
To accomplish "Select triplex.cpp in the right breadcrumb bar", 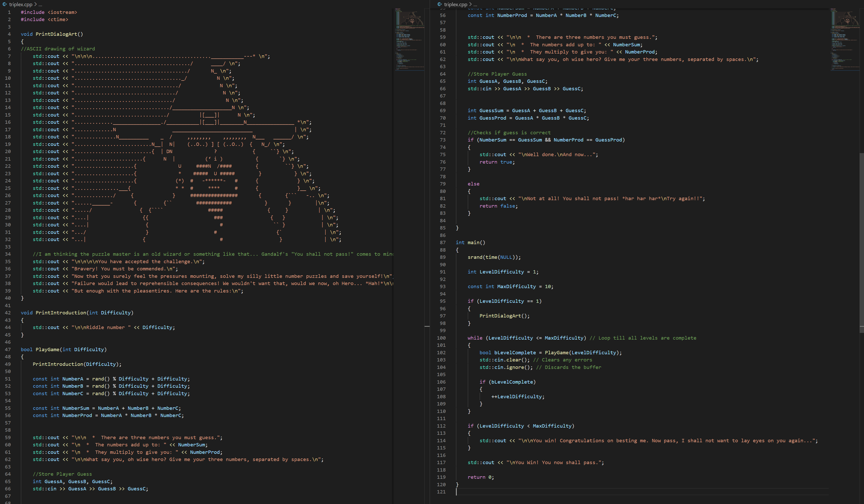I will point(456,4).
